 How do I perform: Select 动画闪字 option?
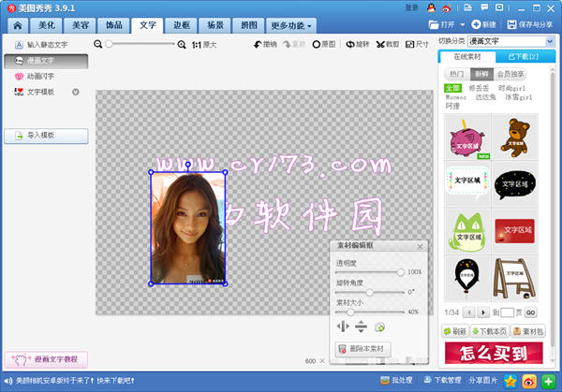tap(35, 77)
